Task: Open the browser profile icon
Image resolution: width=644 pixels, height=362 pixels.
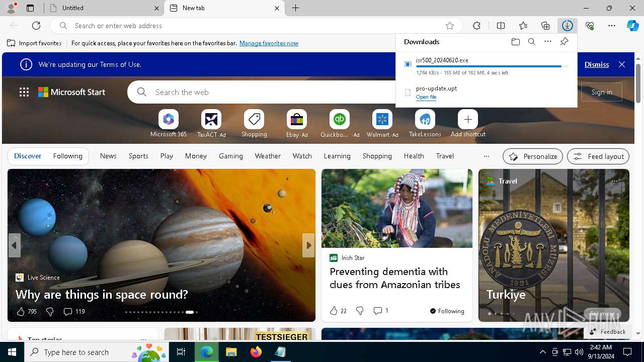Action: tap(11, 8)
